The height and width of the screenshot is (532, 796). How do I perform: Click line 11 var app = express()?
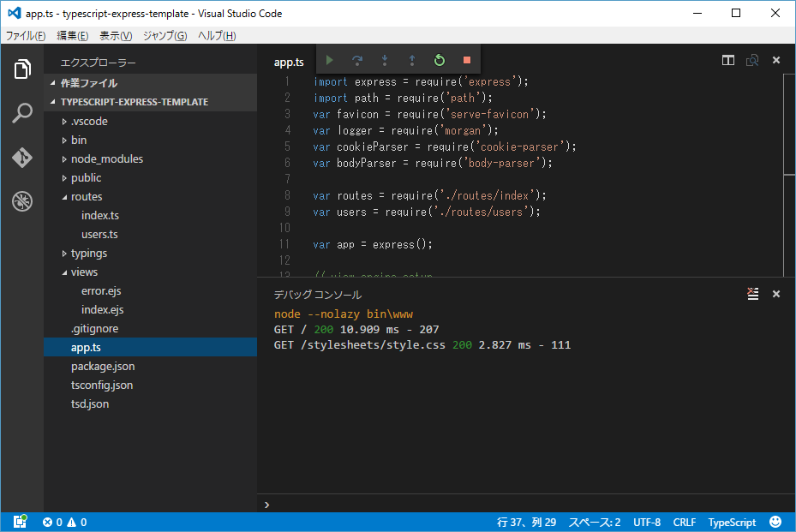click(x=373, y=244)
